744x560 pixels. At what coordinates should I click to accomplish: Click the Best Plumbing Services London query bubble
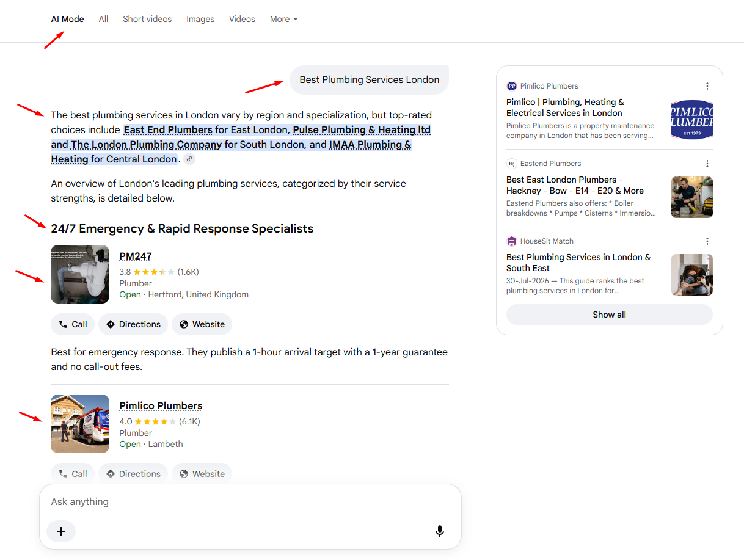point(369,80)
